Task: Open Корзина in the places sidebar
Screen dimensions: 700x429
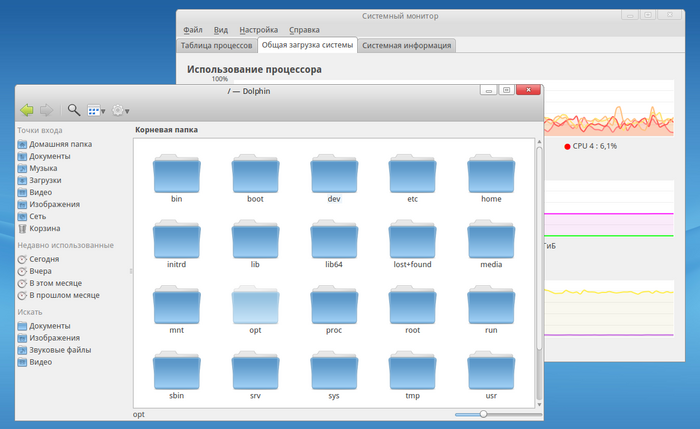Action: pos(44,228)
